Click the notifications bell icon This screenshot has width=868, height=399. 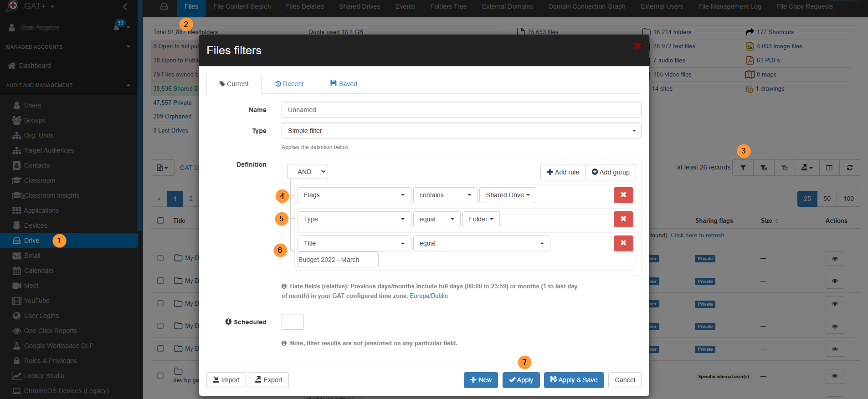(x=117, y=27)
